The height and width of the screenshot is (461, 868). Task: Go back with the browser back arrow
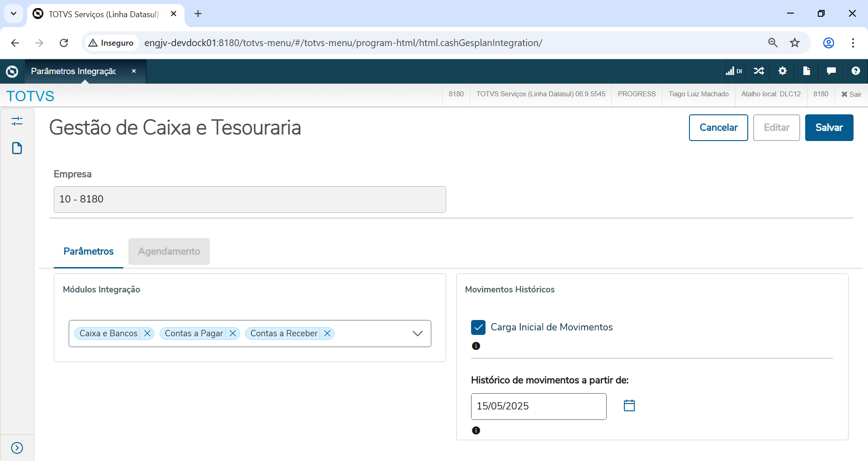click(x=15, y=43)
